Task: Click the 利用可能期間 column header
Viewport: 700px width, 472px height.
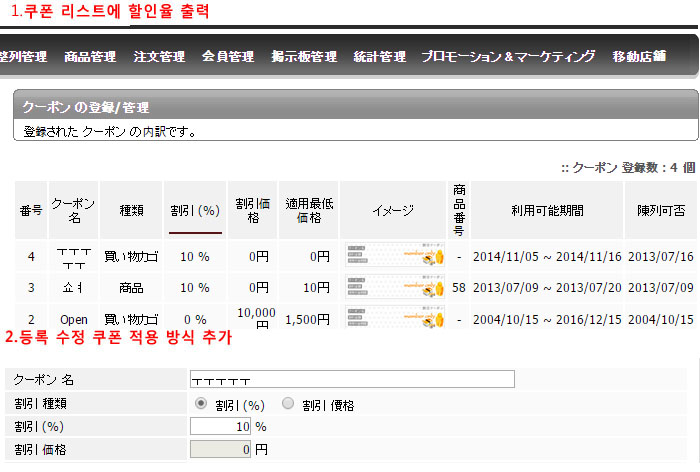Action: 547,210
